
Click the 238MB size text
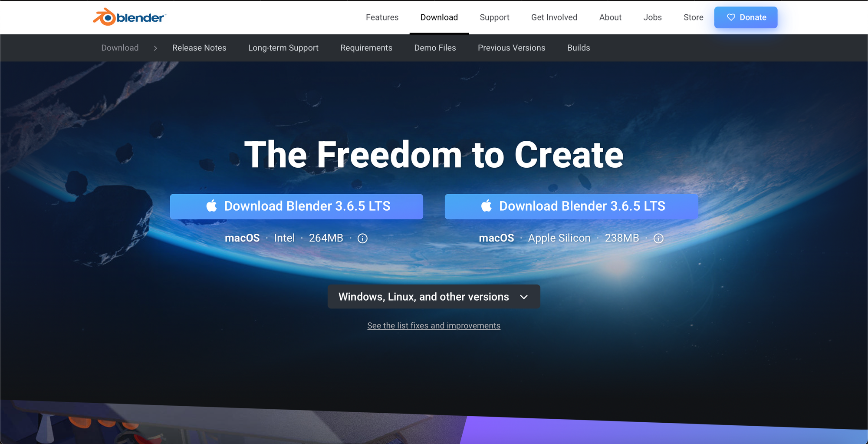point(622,238)
